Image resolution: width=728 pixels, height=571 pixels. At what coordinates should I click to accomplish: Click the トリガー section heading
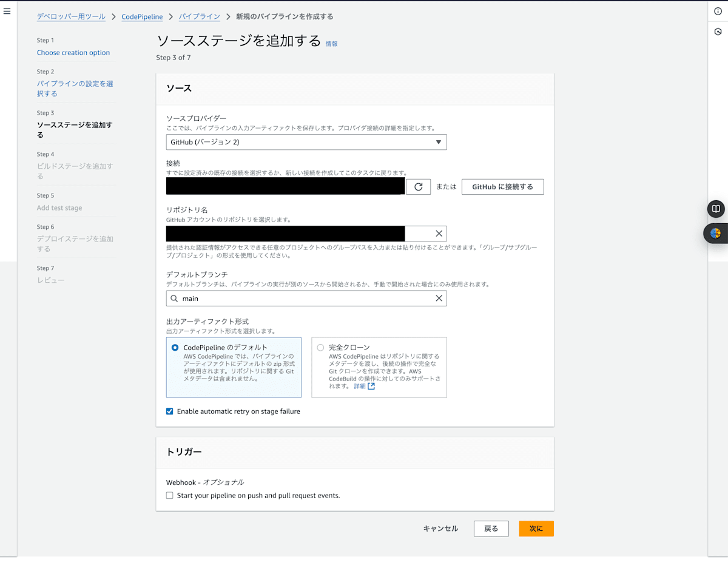(184, 452)
